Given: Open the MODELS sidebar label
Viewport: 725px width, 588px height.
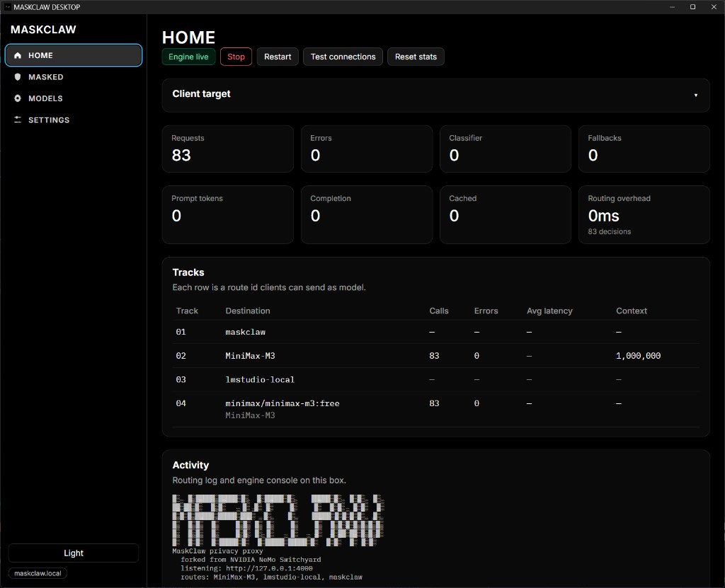Looking at the screenshot, I should click(45, 98).
